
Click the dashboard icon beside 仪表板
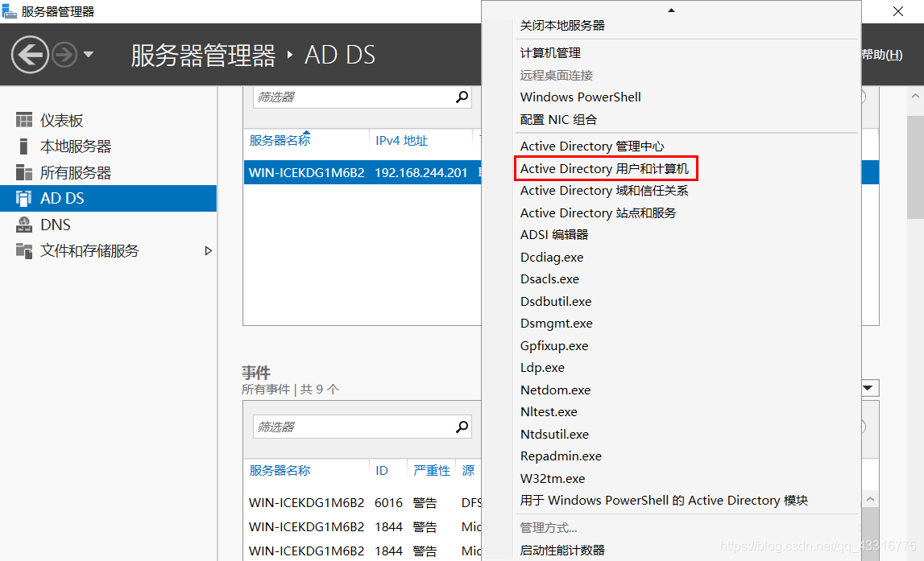tap(24, 120)
